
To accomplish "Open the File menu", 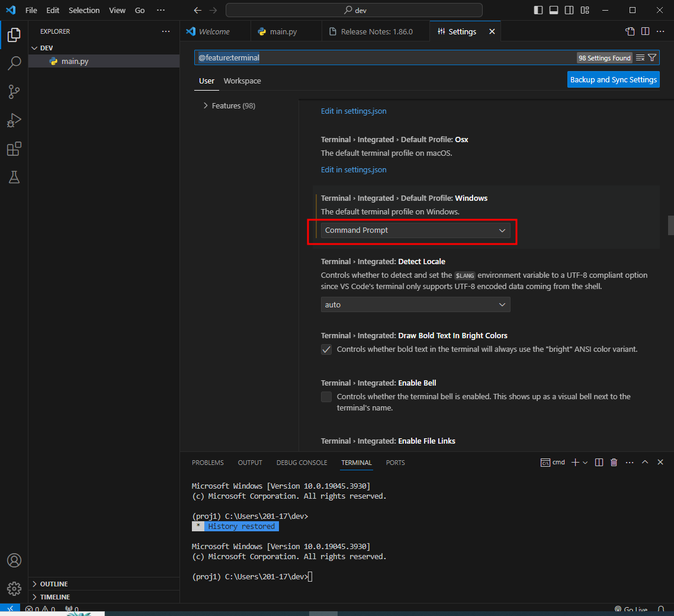I will coord(31,10).
